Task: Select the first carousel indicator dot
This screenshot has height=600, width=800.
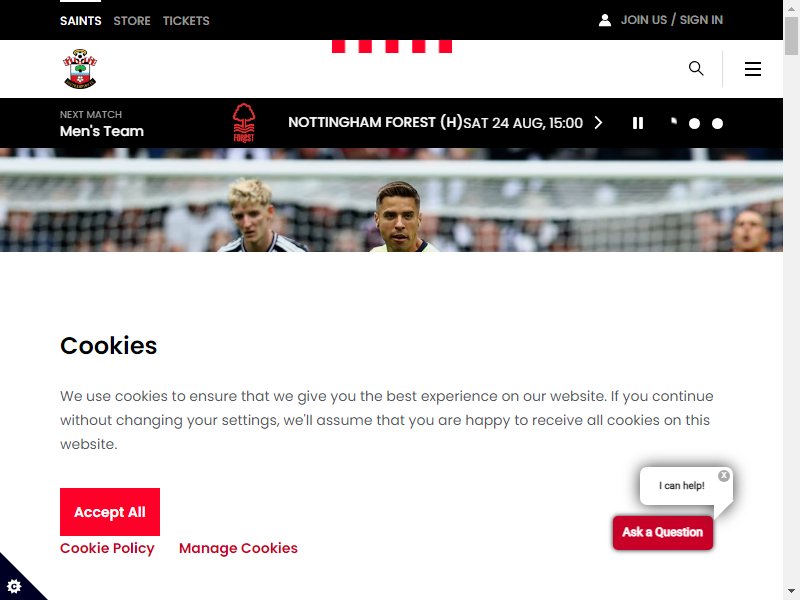Action: click(673, 122)
